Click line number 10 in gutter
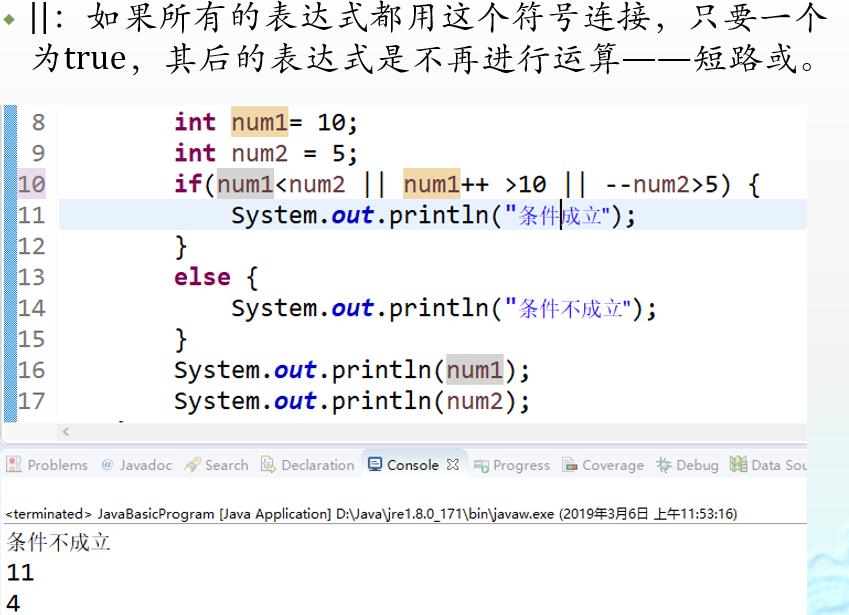This screenshot has height=615, width=849. coord(31,185)
